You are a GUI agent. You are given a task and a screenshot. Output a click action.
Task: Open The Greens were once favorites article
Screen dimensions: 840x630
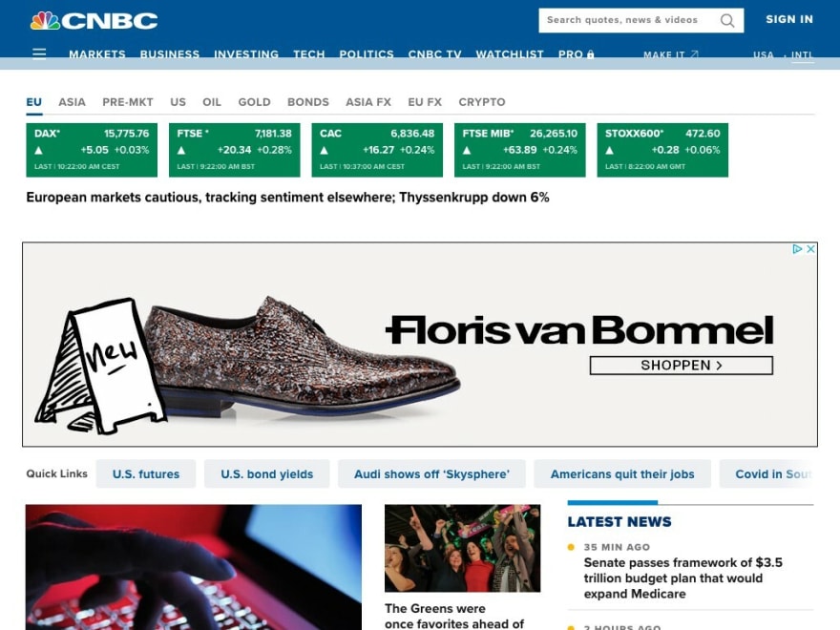(453, 616)
